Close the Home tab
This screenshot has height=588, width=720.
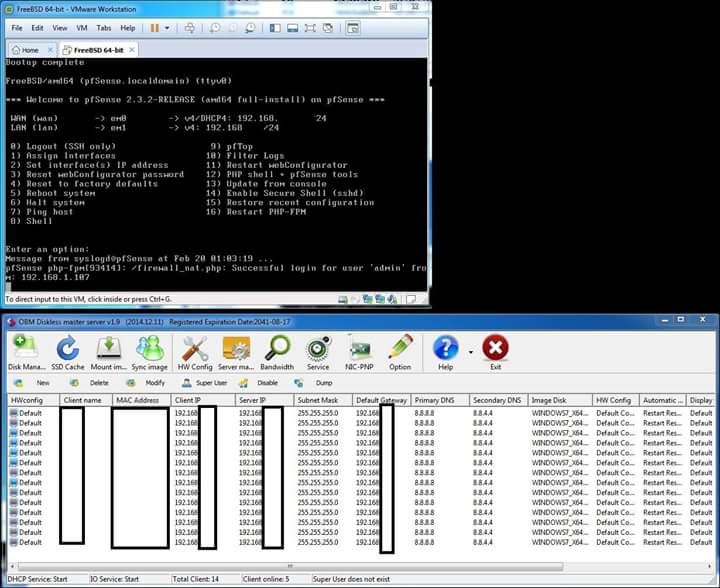pyautogui.click(x=51, y=50)
